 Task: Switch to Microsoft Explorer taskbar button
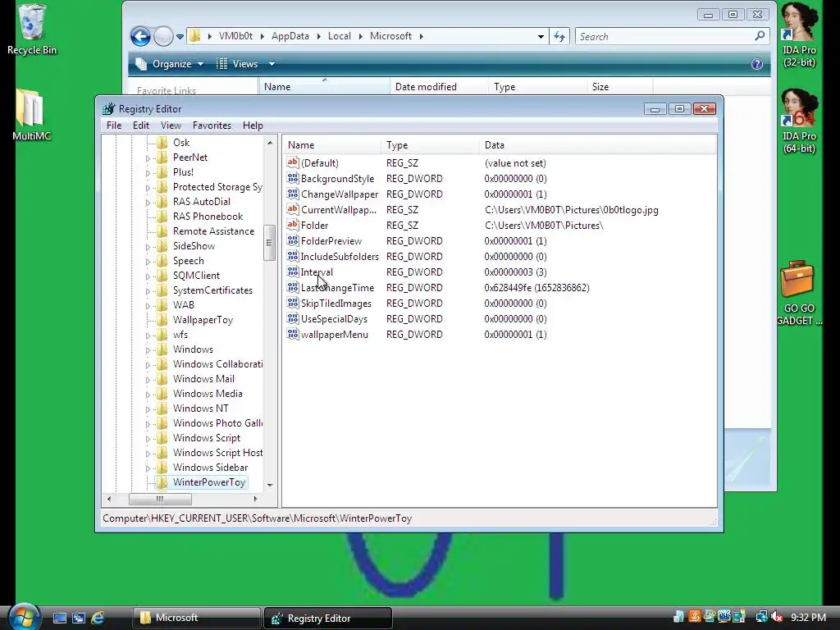click(196, 618)
